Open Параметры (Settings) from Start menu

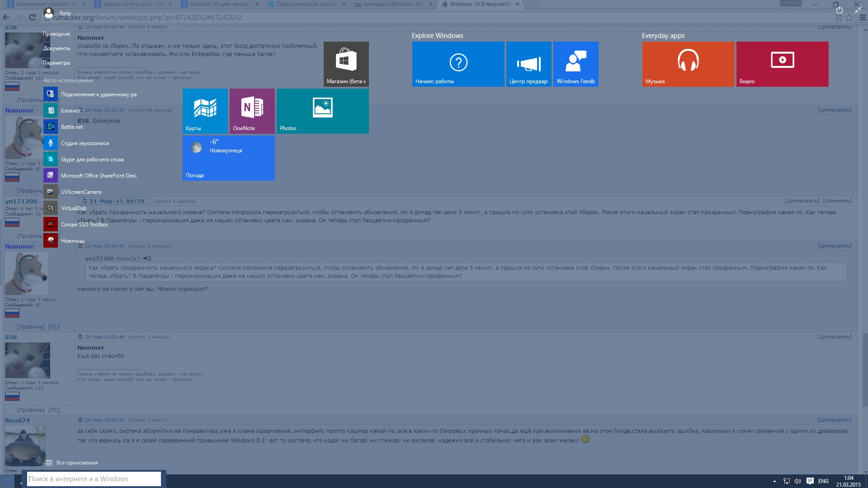tap(57, 63)
